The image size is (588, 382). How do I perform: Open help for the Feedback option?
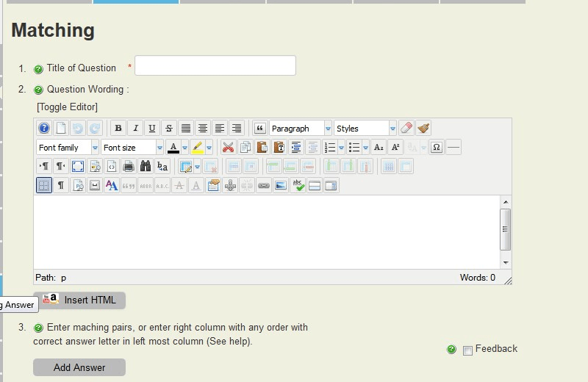pyautogui.click(x=451, y=350)
